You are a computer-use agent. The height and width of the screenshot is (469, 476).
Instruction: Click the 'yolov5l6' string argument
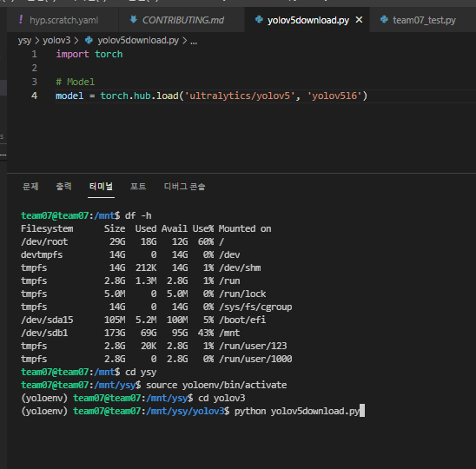334,96
